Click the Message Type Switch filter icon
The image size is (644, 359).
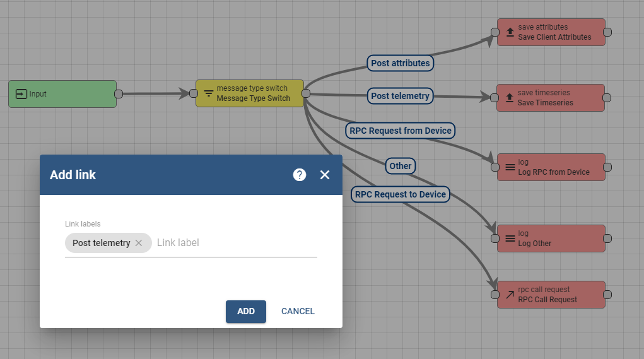click(x=209, y=93)
